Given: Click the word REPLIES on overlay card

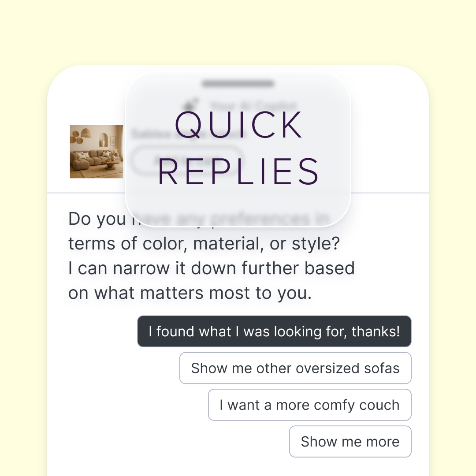Looking at the screenshot, I should click(x=238, y=171).
